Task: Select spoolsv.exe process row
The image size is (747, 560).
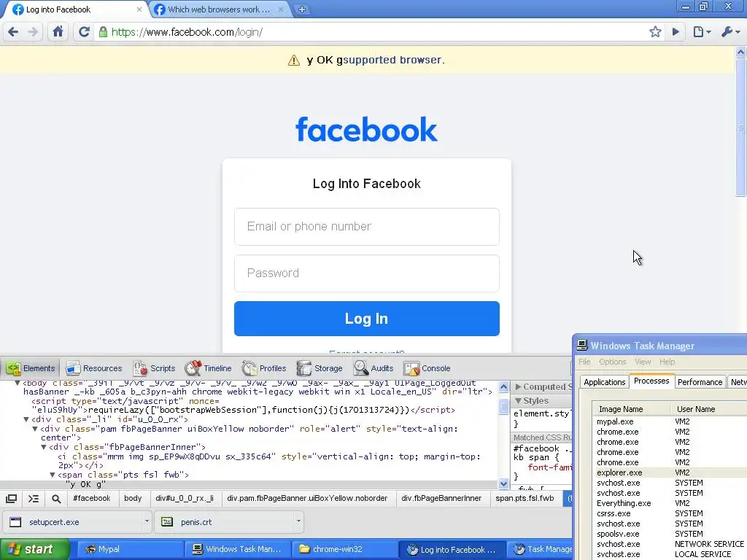Action: click(x=671, y=534)
